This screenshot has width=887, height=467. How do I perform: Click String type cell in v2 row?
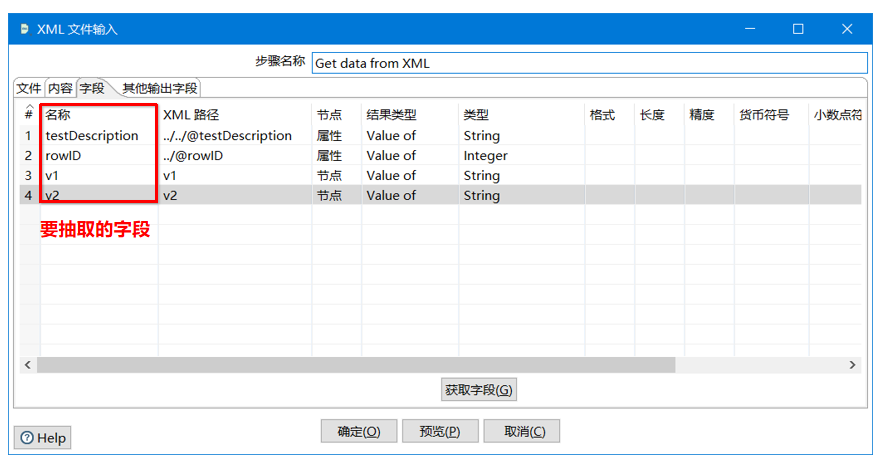point(522,196)
